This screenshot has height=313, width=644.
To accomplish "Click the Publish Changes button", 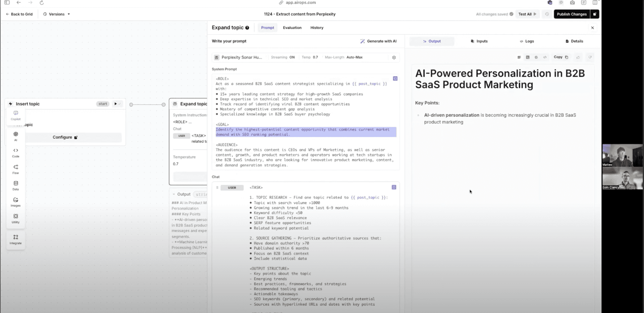I will [571, 14].
